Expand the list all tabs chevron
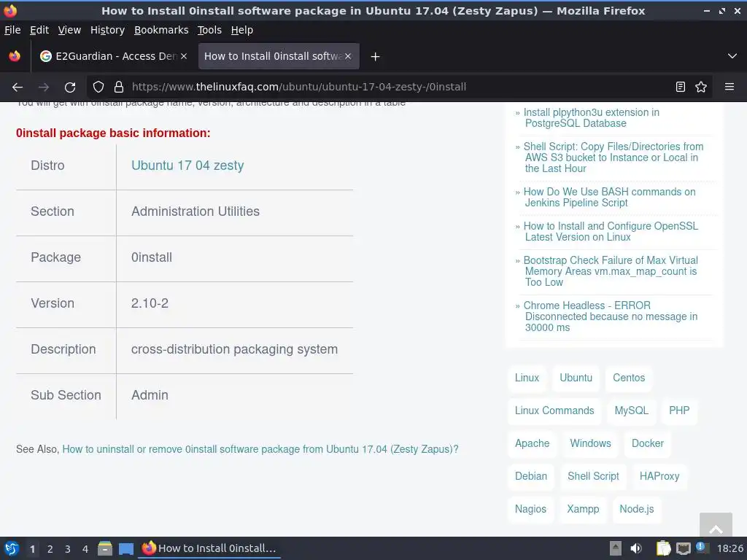 tap(732, 56)
